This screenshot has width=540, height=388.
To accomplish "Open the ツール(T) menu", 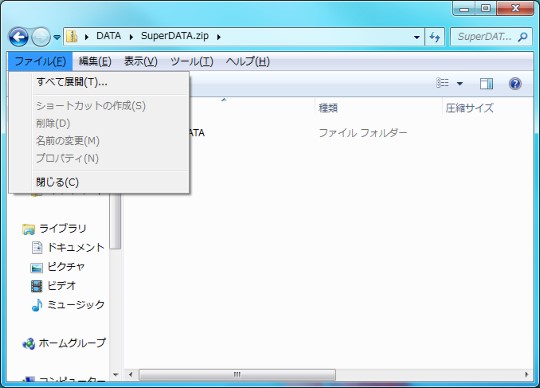I will coord(192,62).
